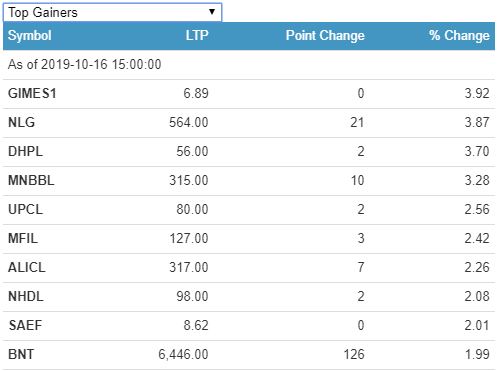This screenshot has width=504, height=371.
Task: Select the Point Change column header
Action: (325, 35)
